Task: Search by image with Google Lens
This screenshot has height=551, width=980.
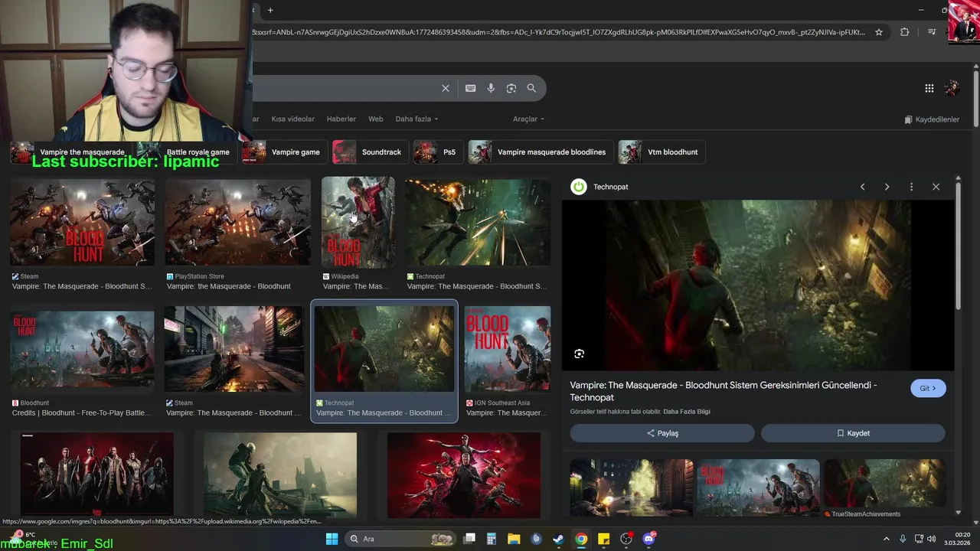Action: pyautogui.click(x=511, y=88)
